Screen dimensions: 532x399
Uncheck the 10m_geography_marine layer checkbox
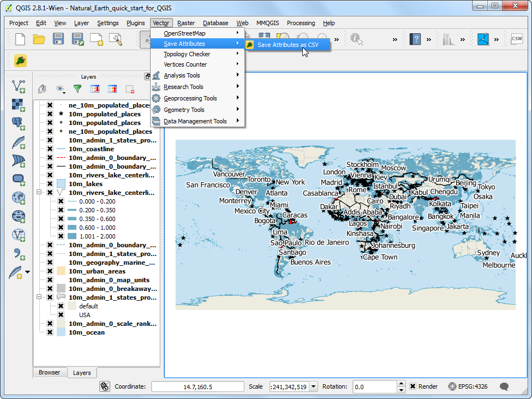pos(50,262)
